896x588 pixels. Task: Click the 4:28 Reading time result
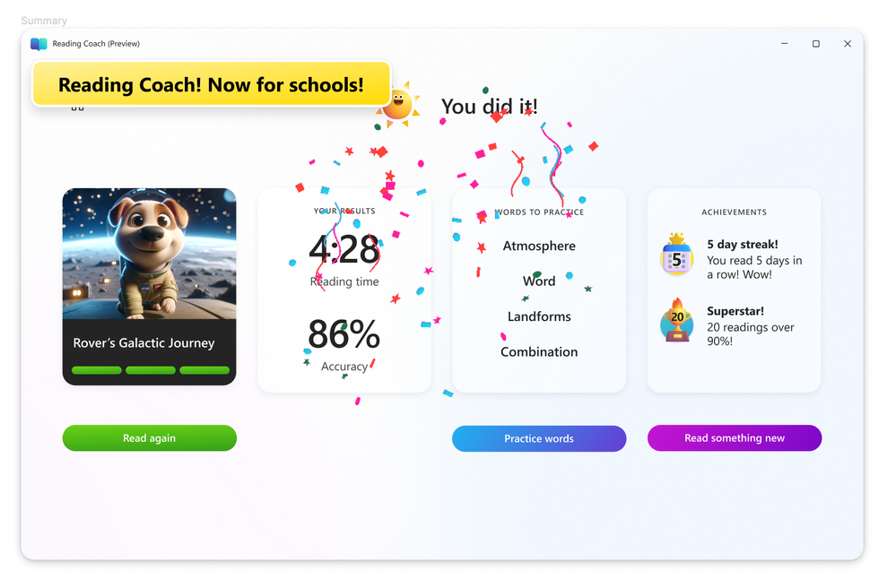click(344, 260)
